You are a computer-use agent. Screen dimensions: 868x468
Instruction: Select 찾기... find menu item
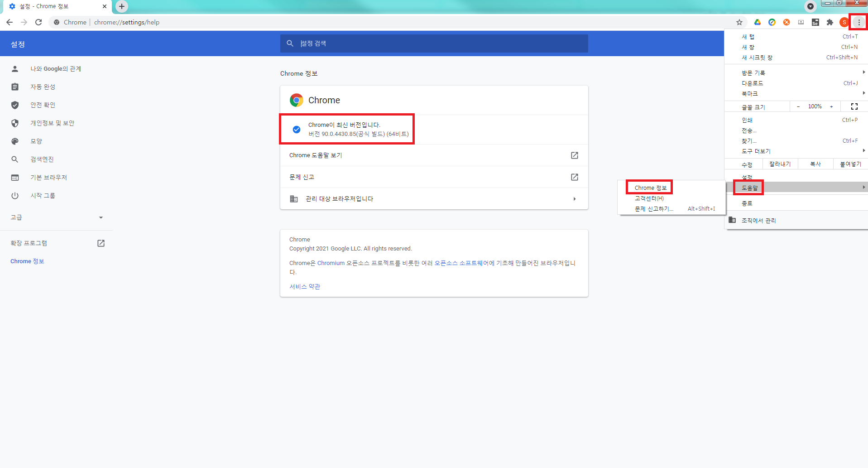[796, 141]
